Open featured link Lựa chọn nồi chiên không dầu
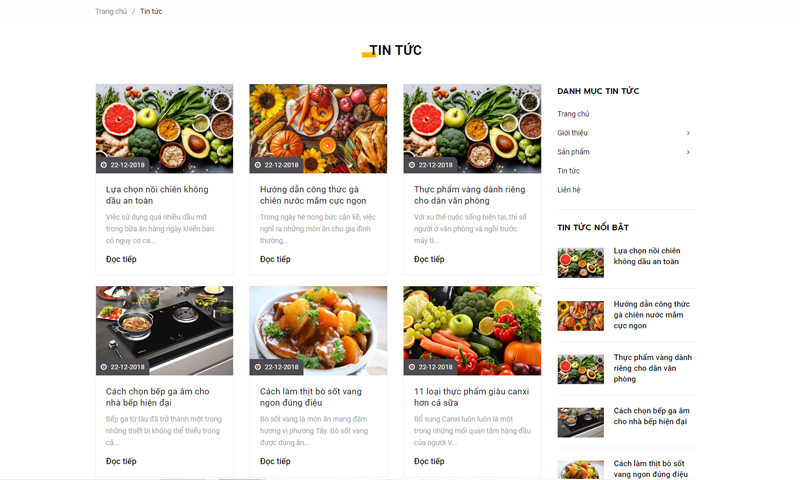 (x=646, y=256)
